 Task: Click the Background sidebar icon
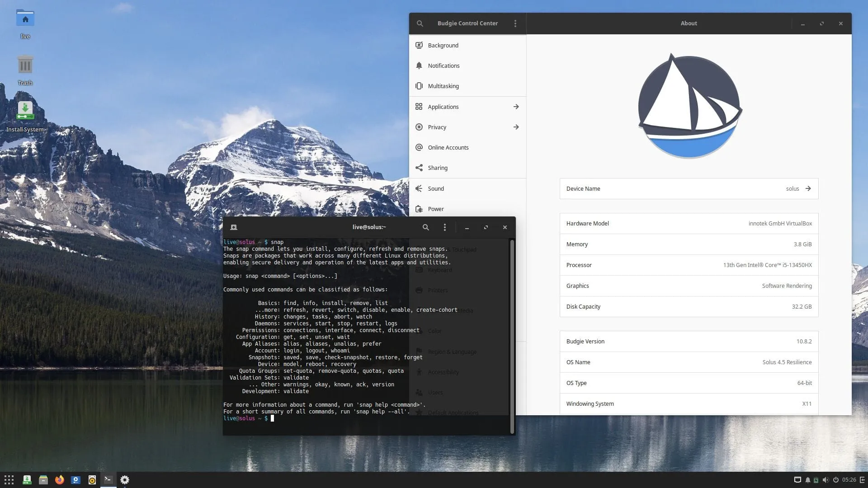[419, 45]
